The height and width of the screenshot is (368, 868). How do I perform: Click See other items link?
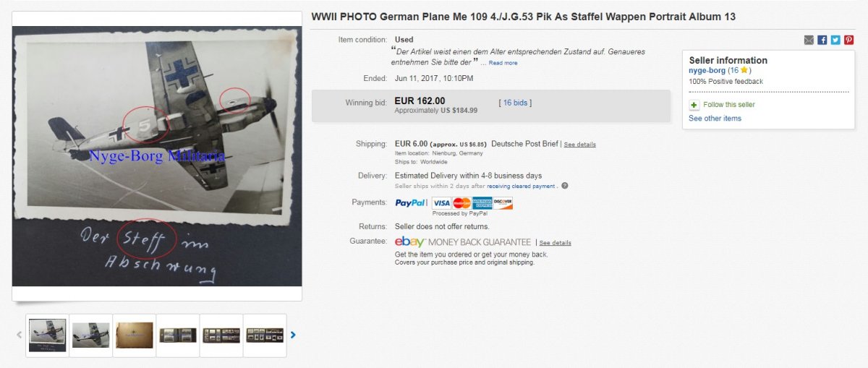715,119
